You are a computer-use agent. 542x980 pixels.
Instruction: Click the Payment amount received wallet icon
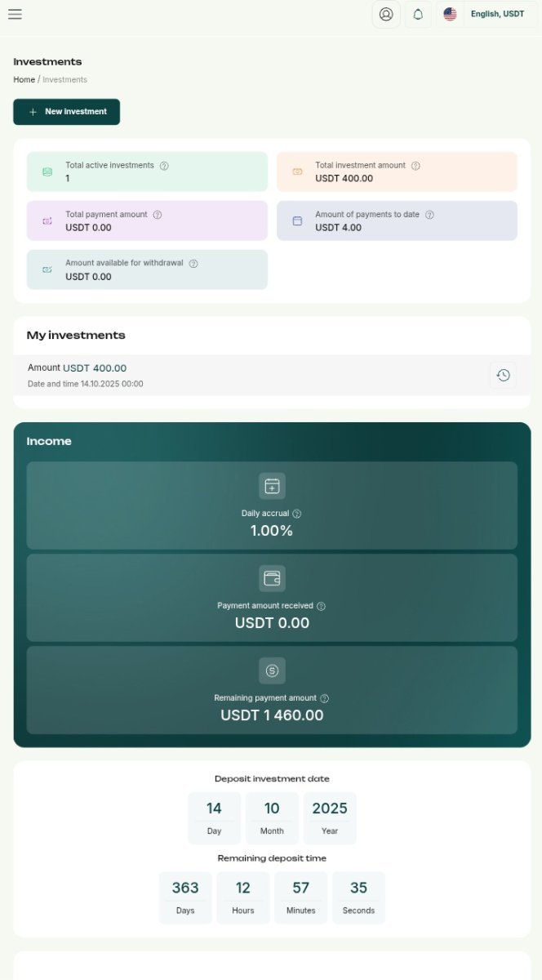272,578
